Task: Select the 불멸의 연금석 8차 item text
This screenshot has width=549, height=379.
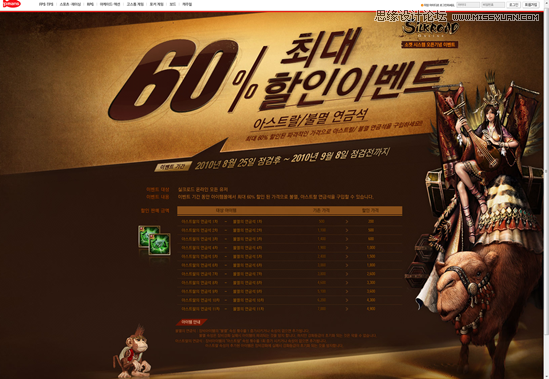Action: tap(247, 283)
